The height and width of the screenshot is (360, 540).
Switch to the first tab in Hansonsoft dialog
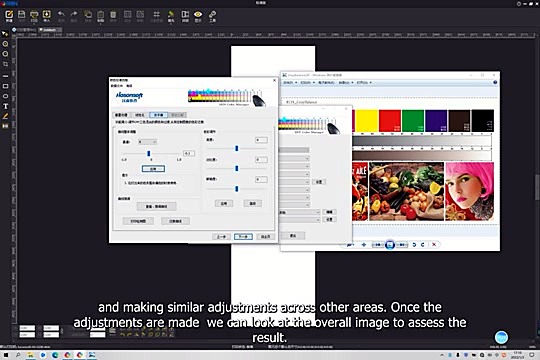point(121,115)
